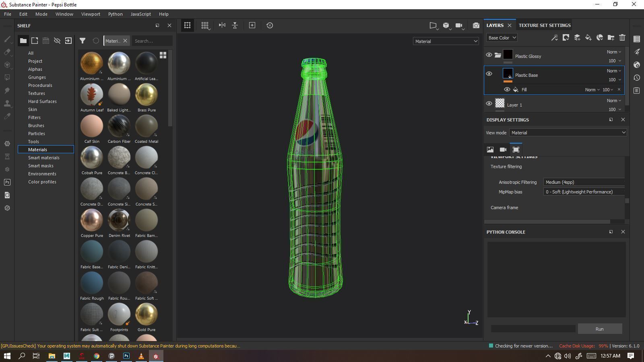Click the shelf Search field
644x362 pixels.
[x=152, y=41]
